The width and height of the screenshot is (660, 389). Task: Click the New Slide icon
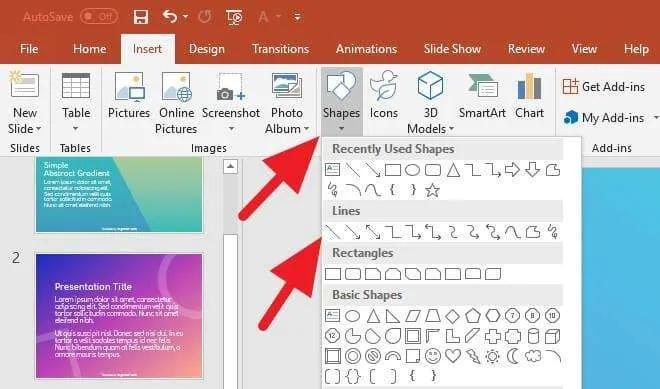coord(24,84)
